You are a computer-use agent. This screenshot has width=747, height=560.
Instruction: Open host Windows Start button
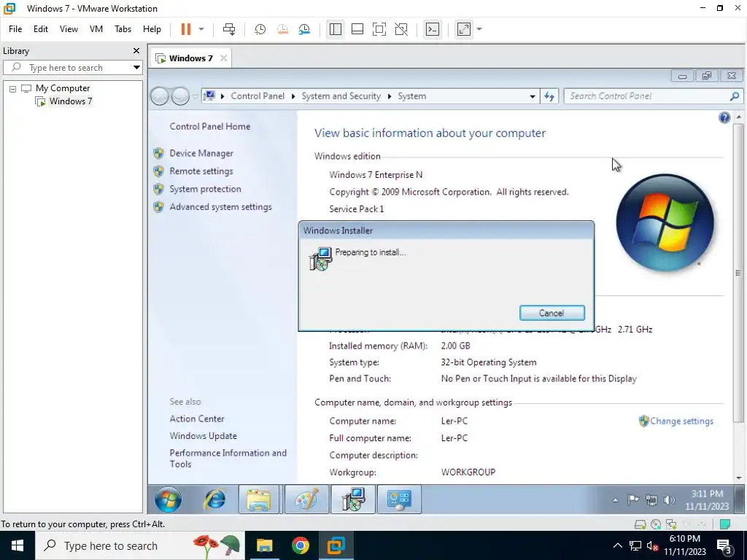coord(18,545)
